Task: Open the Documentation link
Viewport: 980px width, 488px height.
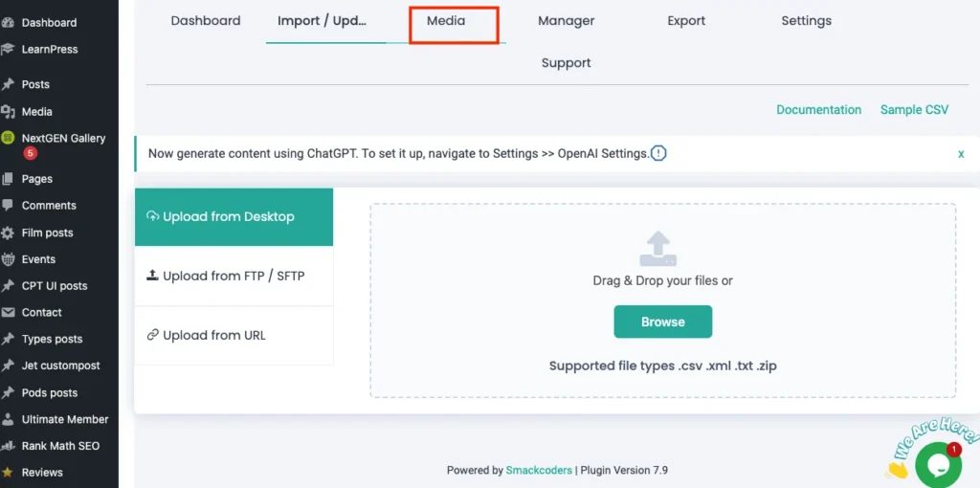Action: point(818,110)
